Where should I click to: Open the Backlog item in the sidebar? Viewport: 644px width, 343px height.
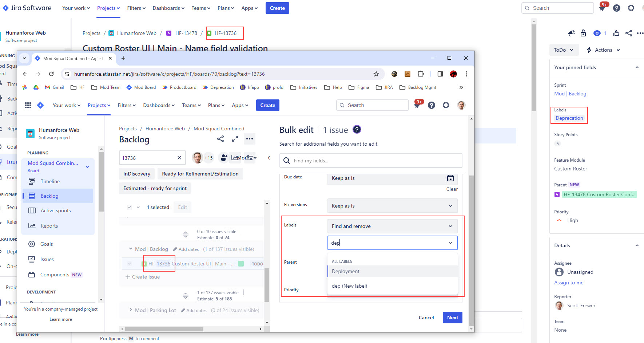[x=58, y=196]
